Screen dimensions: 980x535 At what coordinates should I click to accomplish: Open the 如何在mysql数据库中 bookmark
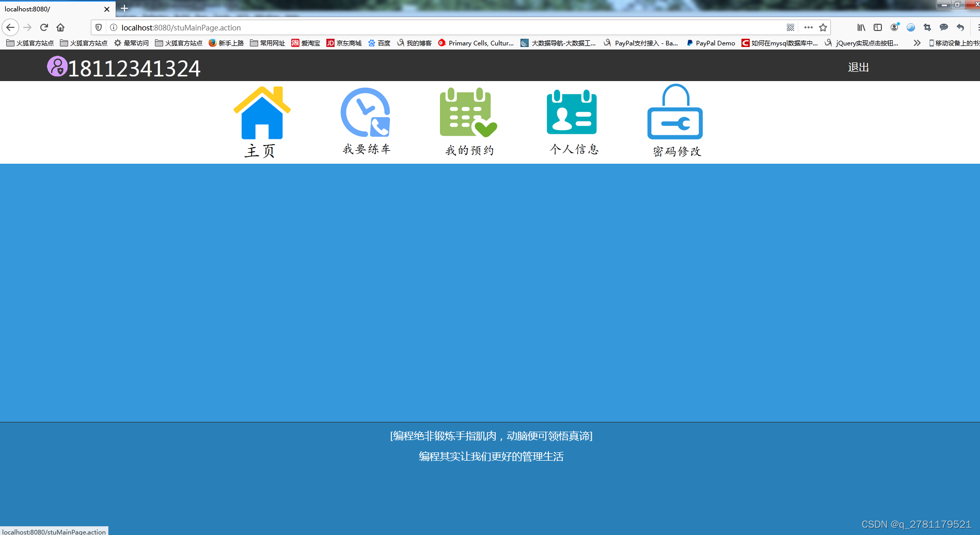coord(780,43)
